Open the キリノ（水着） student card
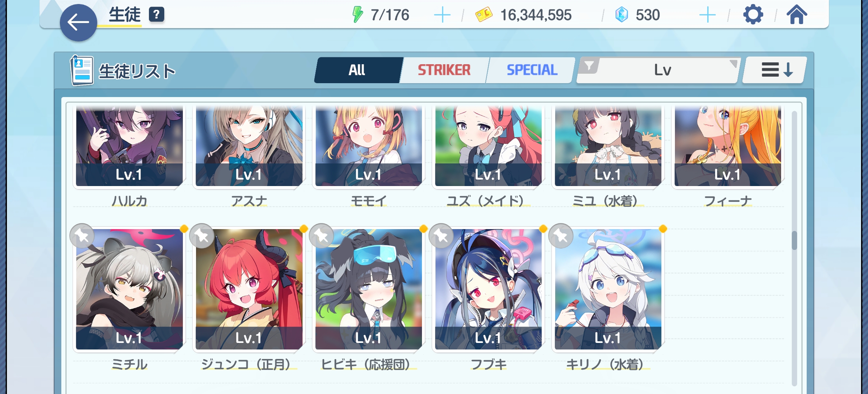 608,289
